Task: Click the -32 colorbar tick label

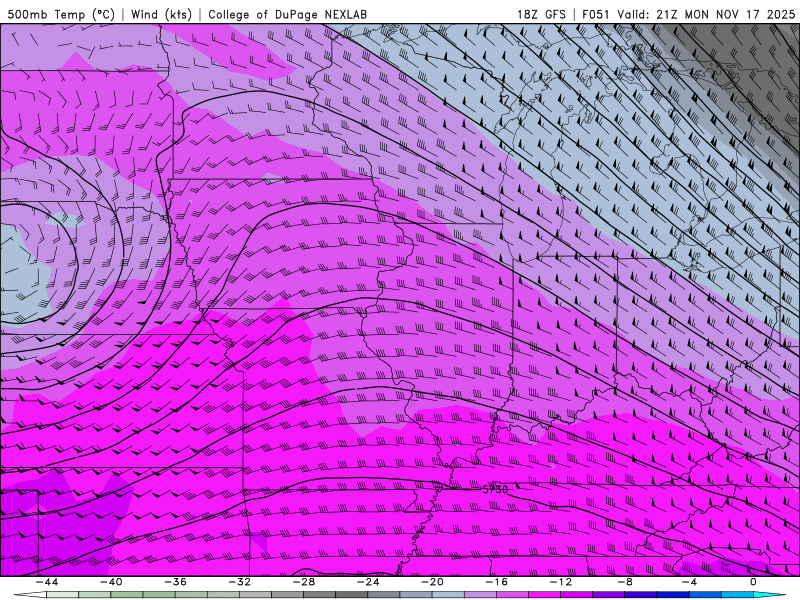Action: click(240, 582)
